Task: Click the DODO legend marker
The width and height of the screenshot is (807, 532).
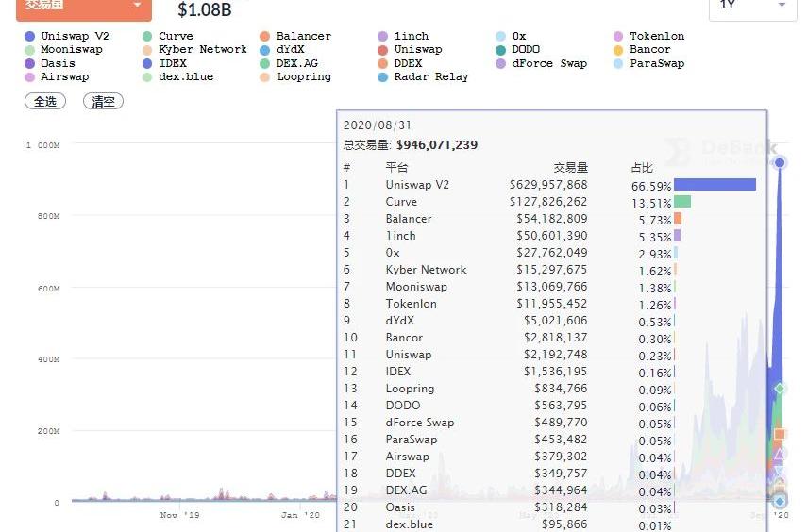Action: [500, 50]
